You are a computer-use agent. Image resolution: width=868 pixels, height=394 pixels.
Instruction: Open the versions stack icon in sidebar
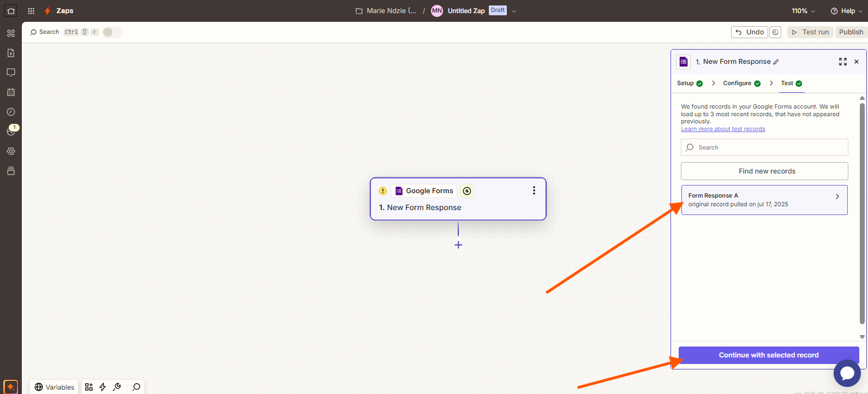(x=11, y=171)
